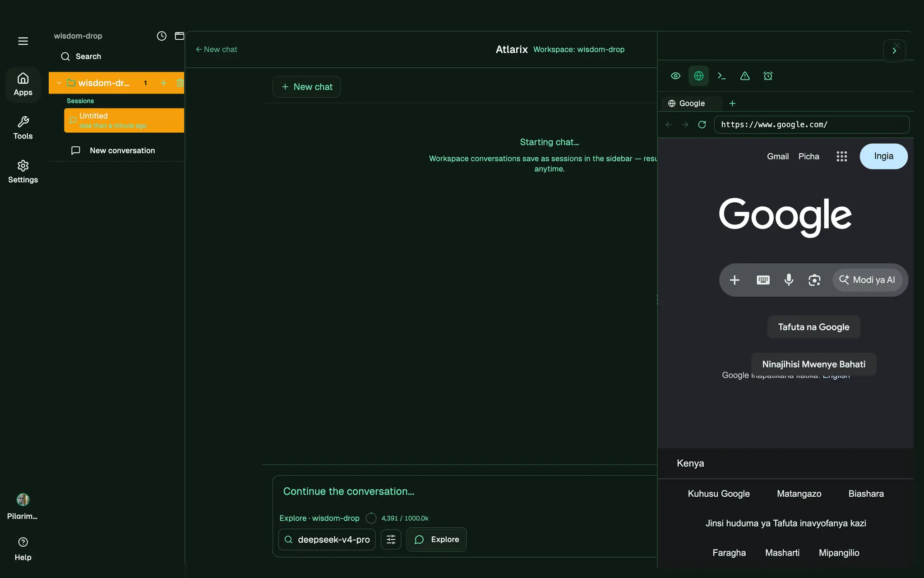Open the Untitled session

(124, 120)
